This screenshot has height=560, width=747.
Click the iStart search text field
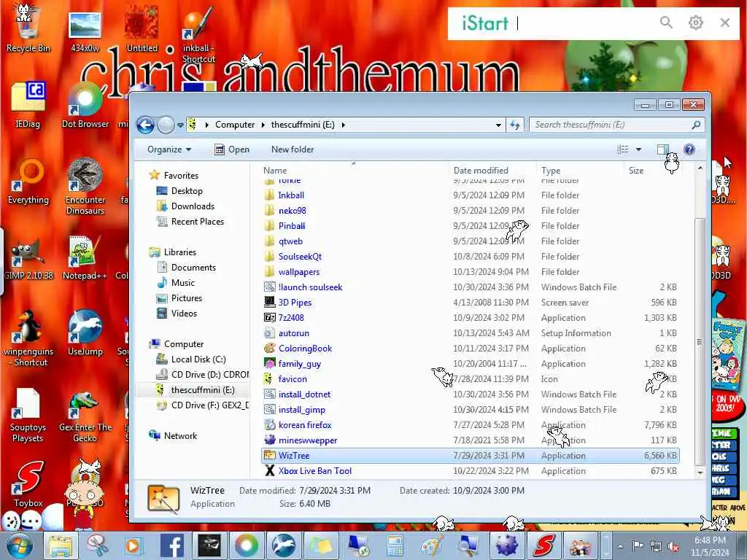586,23
